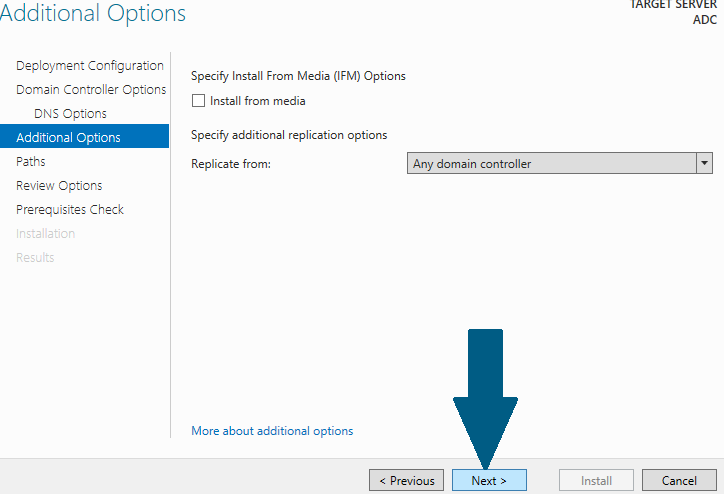724x494 pixels.
Task: Open Domain Controller Options step
Action: tap(91, 90)
